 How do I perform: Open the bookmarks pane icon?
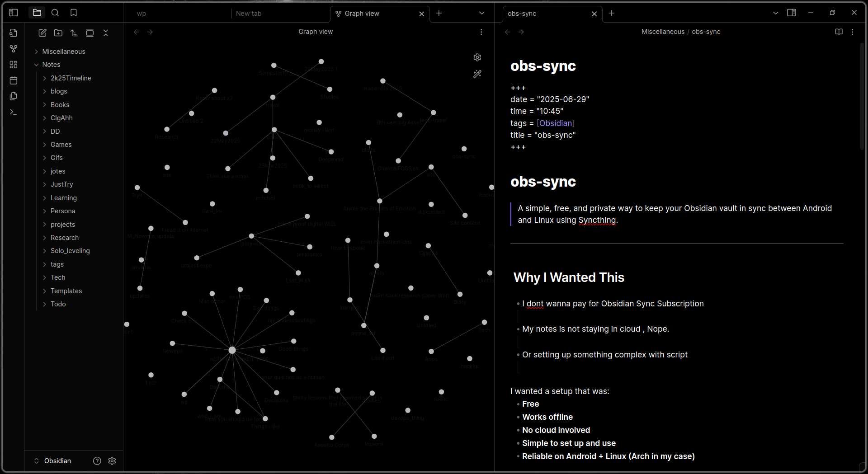click(74, 13)
